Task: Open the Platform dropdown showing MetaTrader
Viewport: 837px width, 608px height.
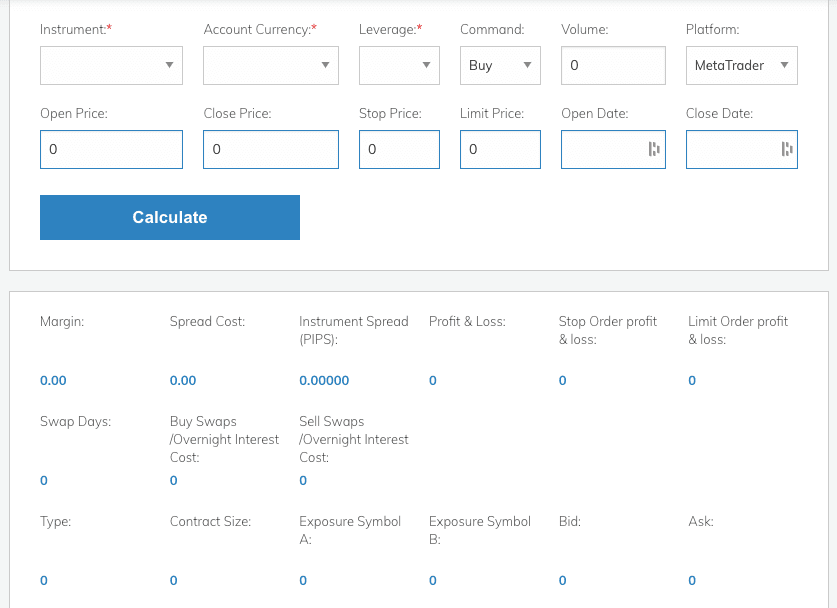Action: (x=741, y=66)
